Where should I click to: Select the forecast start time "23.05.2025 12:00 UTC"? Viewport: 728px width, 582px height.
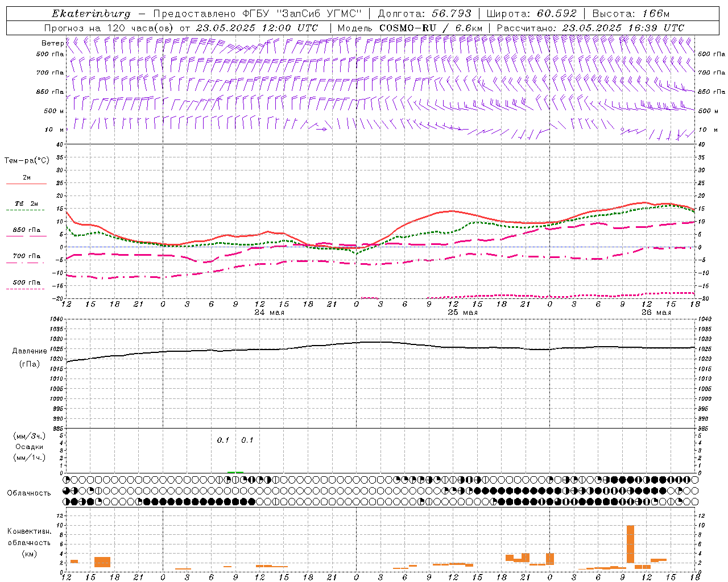click(x=257, y=28)
